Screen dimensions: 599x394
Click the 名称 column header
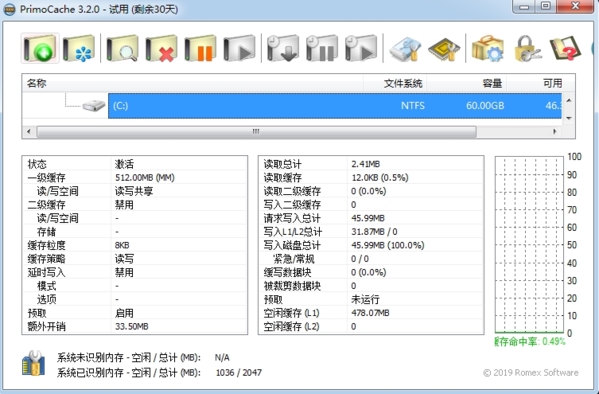click(x=193, y=83)
